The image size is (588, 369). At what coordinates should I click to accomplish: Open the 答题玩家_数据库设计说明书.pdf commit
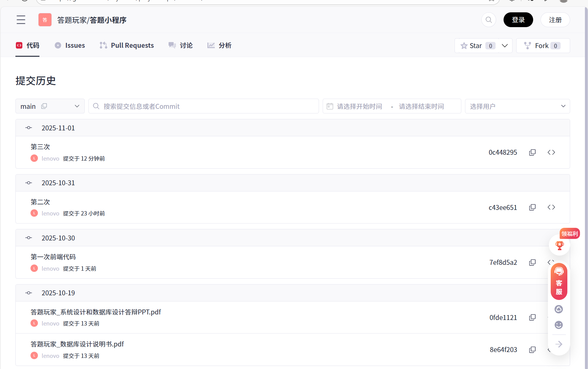click(x=77, y=344)
